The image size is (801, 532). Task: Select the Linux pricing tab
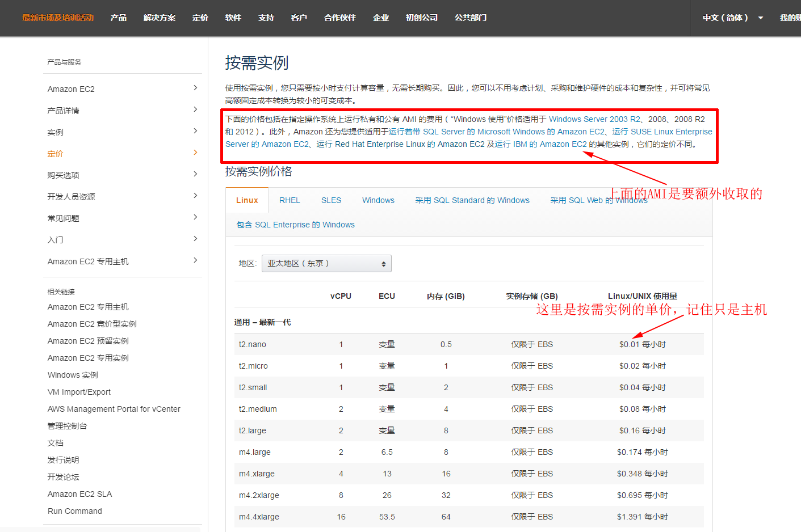pos(247,200)
